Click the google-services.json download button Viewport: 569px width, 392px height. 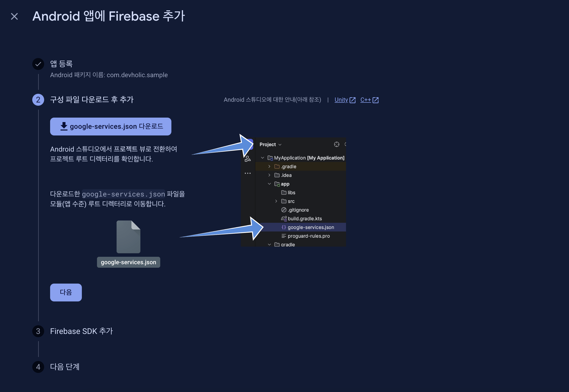click(111, 127)
